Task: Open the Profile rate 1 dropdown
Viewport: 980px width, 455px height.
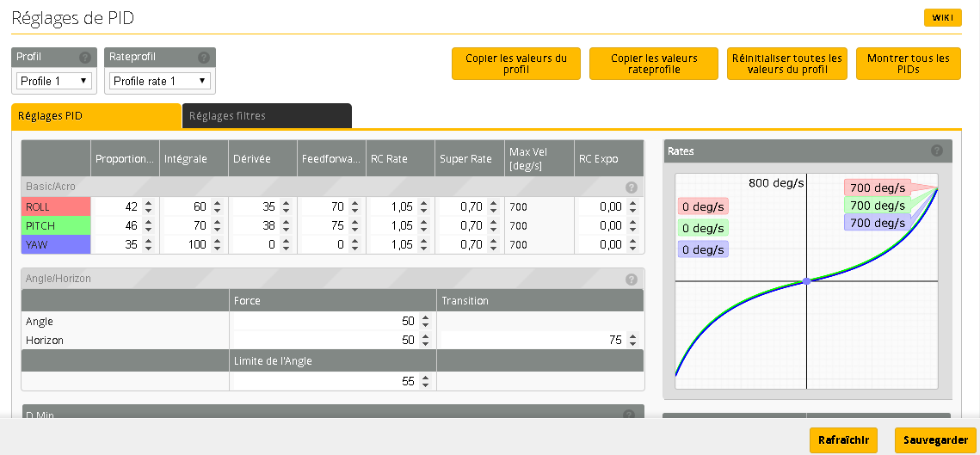Action: 161,81
